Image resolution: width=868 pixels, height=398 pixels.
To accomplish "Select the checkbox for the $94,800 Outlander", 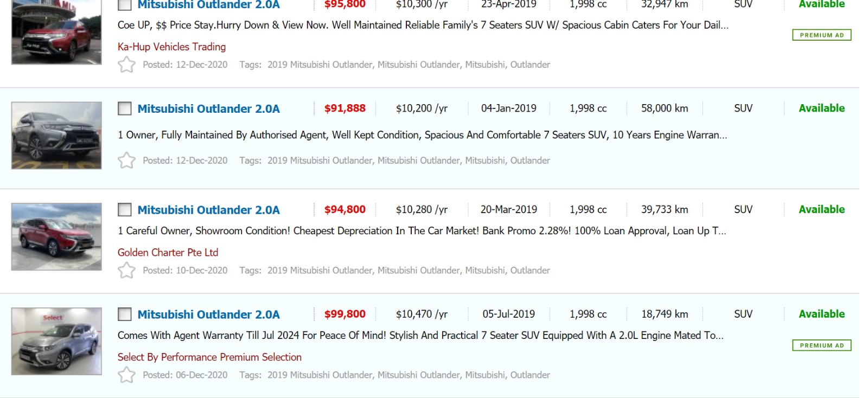I will point(125,210).
